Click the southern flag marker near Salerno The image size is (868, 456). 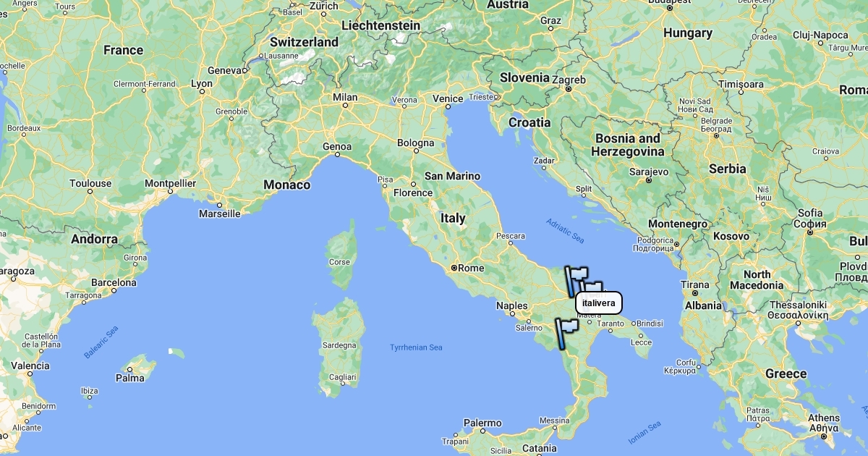[x=566, y=334]
